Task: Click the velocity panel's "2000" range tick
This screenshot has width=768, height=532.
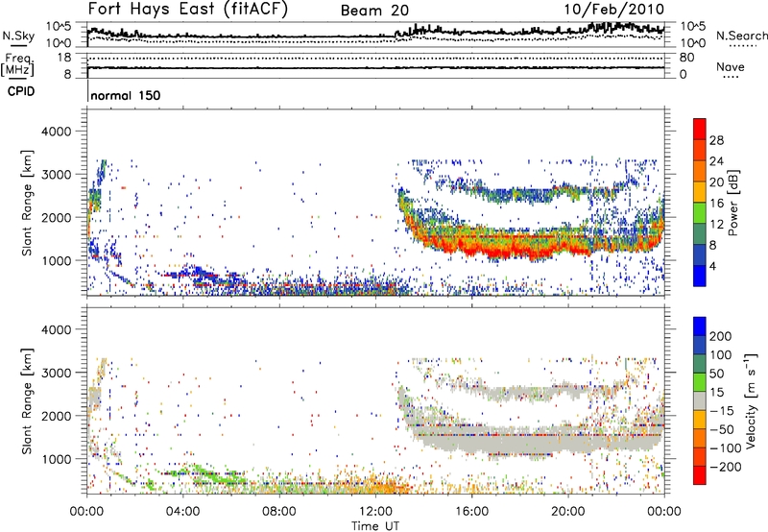Action: point(57,416)
